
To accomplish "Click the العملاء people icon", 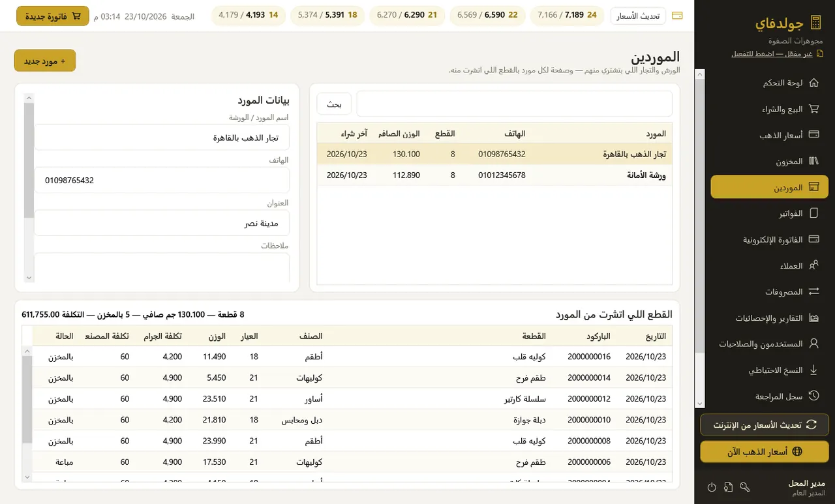I will pos(813,265).
